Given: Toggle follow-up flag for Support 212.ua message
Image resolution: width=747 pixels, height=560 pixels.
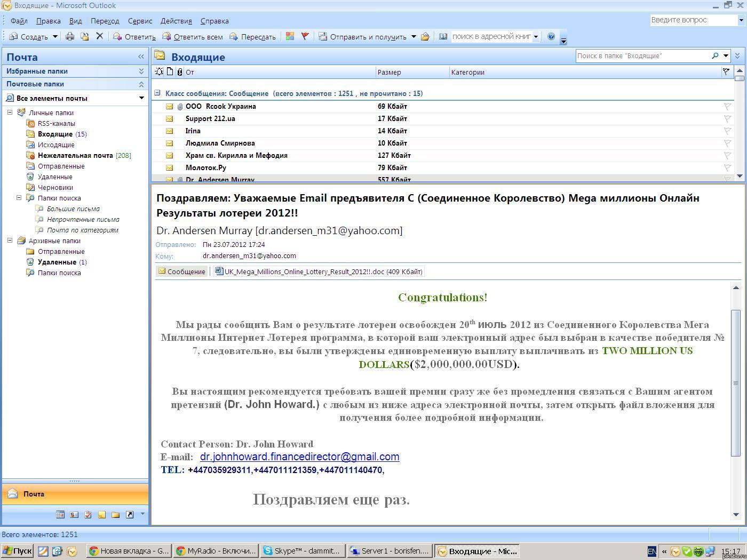Looking at the screenshot, I should click(x=727, y=118).
